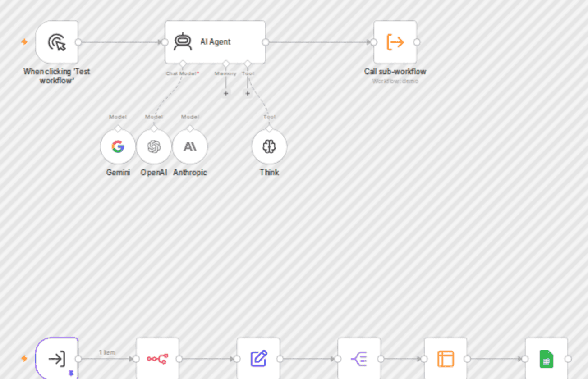Screen dimensions: 588x379
Task: Select the Call sub-workflow node icon
Action: coord(395,42)
